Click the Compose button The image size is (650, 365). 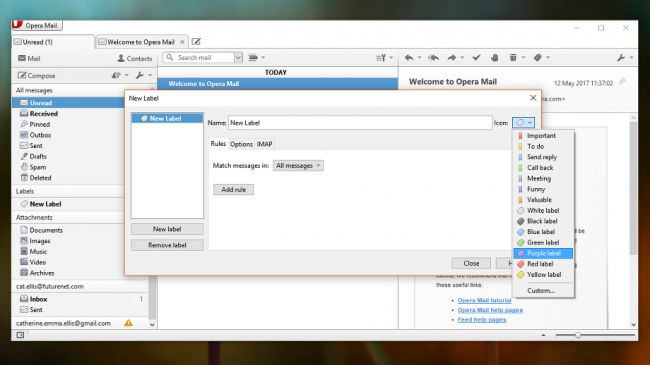[36, 75]
